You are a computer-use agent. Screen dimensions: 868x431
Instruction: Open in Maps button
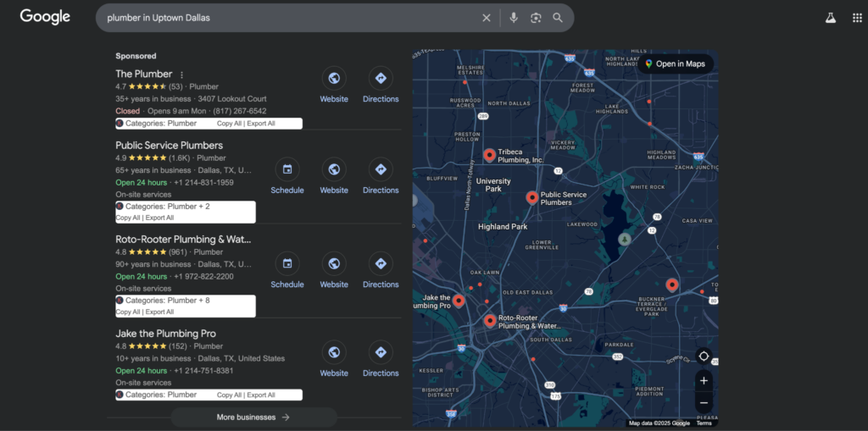coord(675,64)
